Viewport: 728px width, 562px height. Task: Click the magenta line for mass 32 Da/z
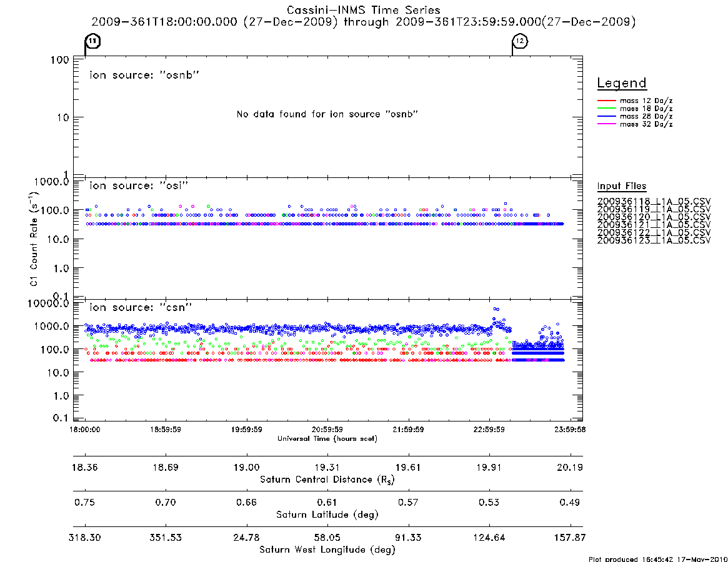coord(606,124)
